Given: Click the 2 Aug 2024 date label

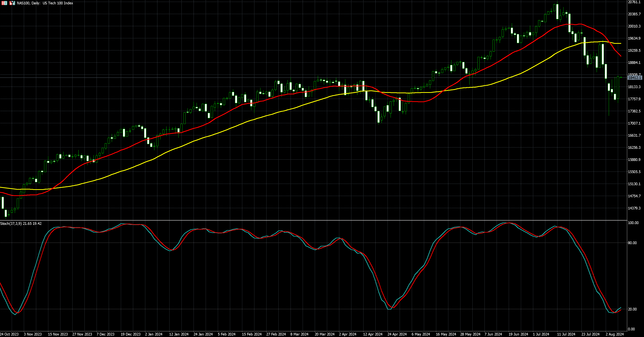Looking at the screenshot, I should (614, 334).
